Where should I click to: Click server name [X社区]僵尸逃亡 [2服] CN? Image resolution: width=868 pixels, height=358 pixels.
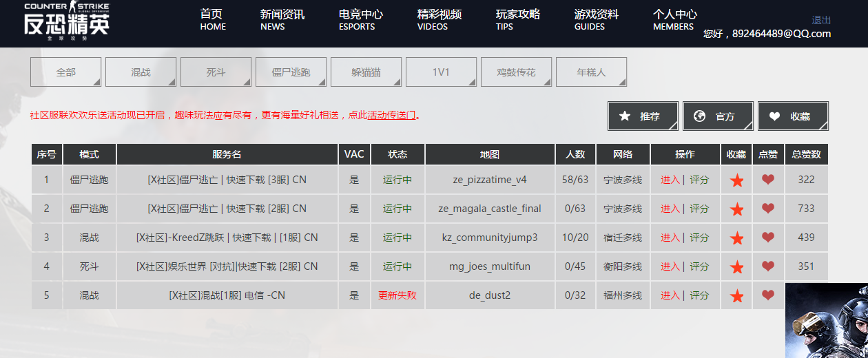227,209
